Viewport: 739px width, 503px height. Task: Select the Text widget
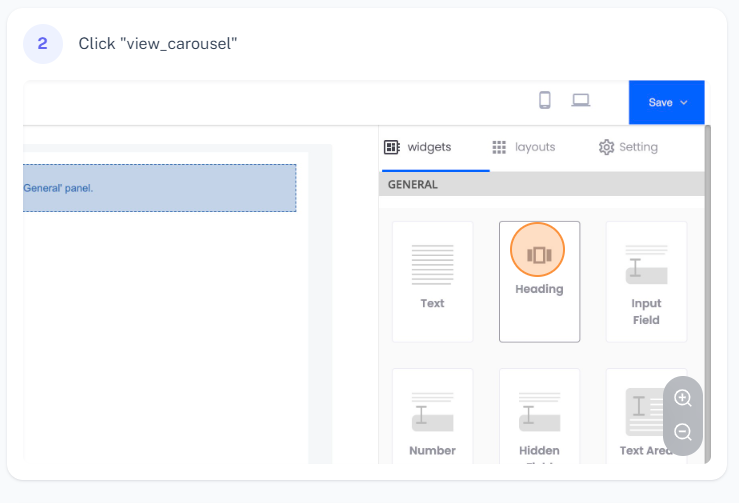point(432,281)
